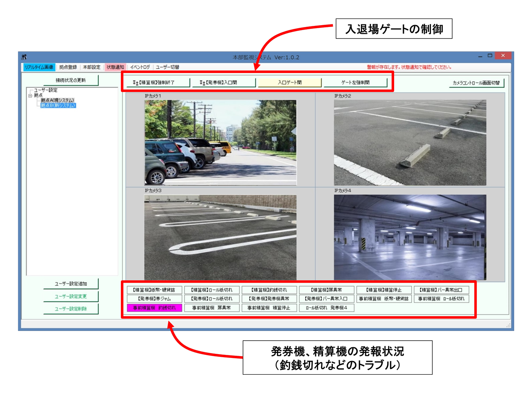Click the 【精算機】扉異常 alarm indicator
Image resolution: width=532 pixels, height=396 pixels.
tap(326, 290)
